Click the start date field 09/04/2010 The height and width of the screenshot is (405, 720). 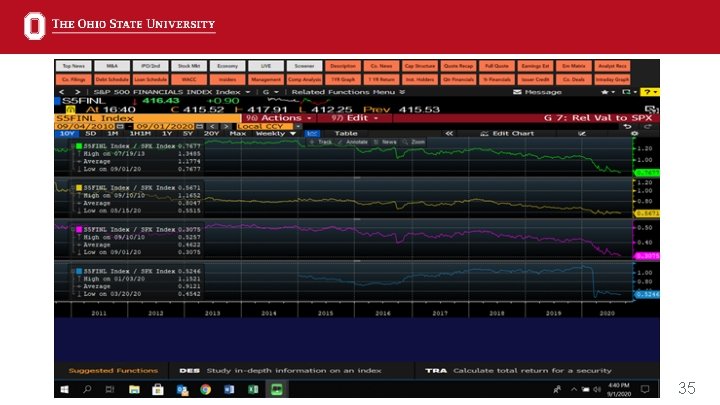[x=85, y=126]
